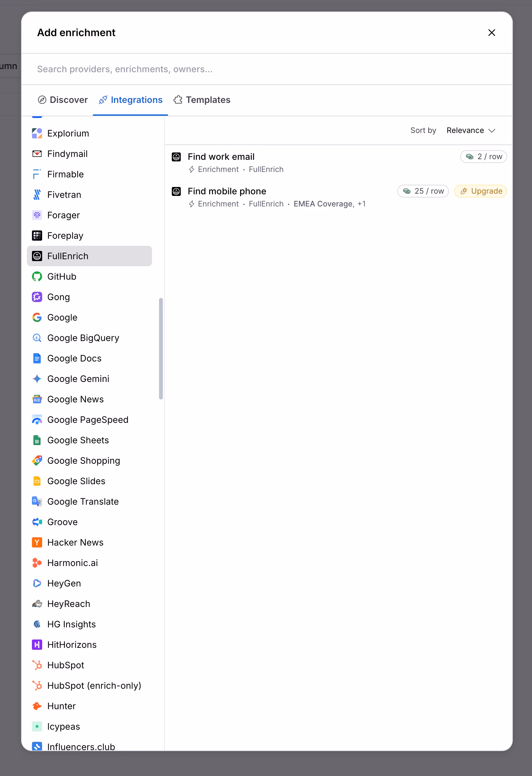
Task: Click the Google G logo icon
Action: coord(37,318)
